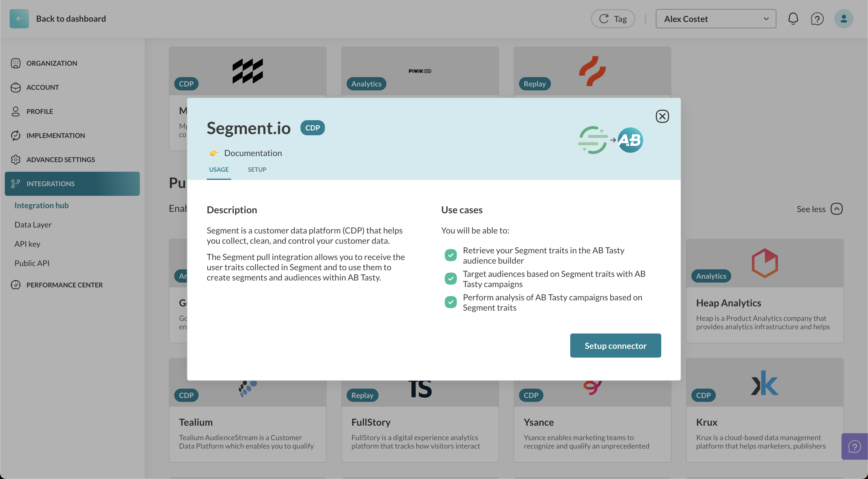The height and width of the screenshot is (479, 868).
Task: Click the back arrow icon
Action: (19, 18)
